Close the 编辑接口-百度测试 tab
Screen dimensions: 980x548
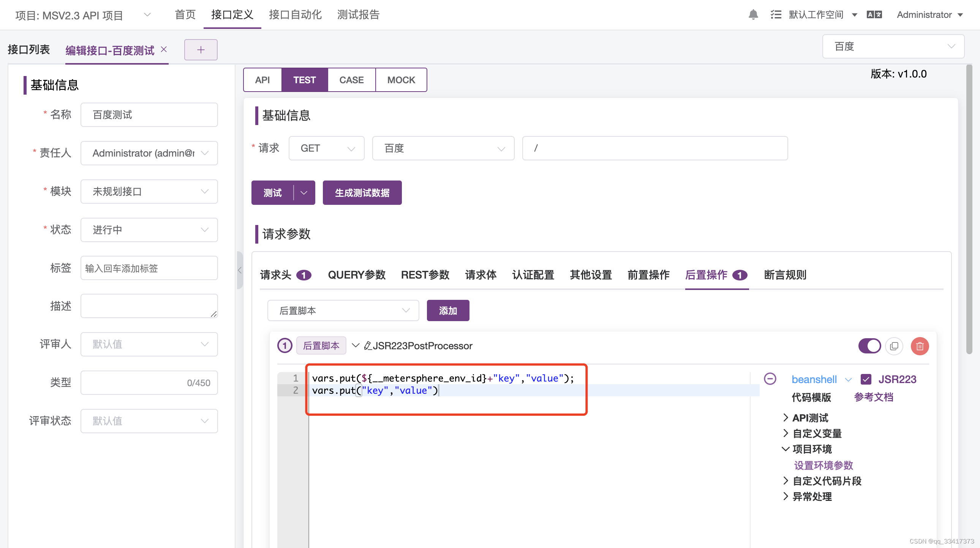coord(164,49)
